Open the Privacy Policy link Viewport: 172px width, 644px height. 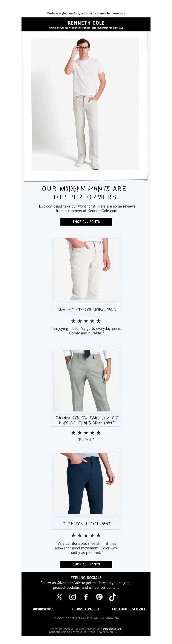pos(86,609)
